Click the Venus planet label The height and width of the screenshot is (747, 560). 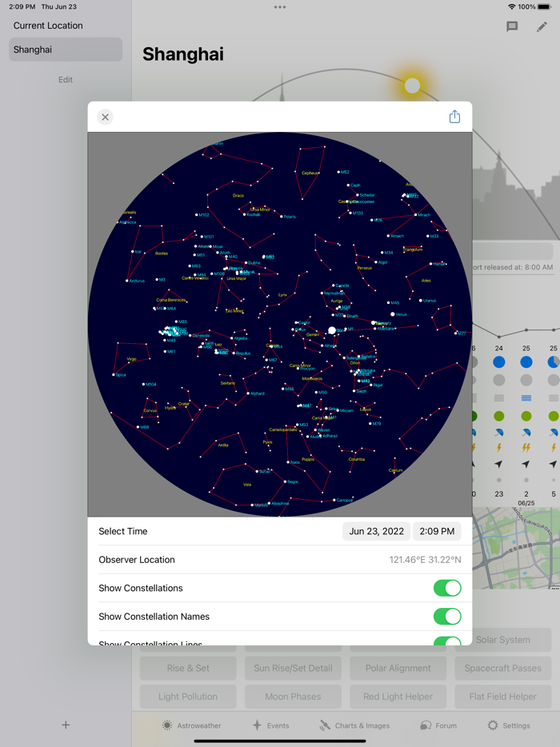point(402,314)
